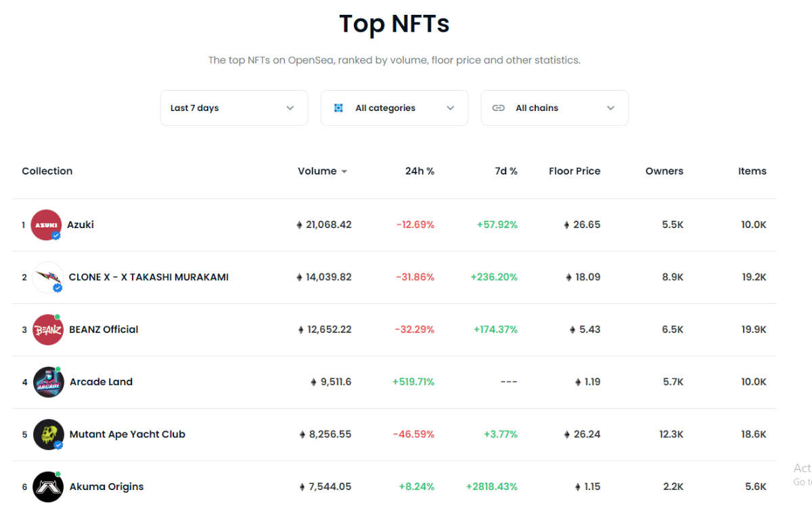This screenshot has height=511, width=812.
Task: Click the Owners column header
Action: (664, 171)
